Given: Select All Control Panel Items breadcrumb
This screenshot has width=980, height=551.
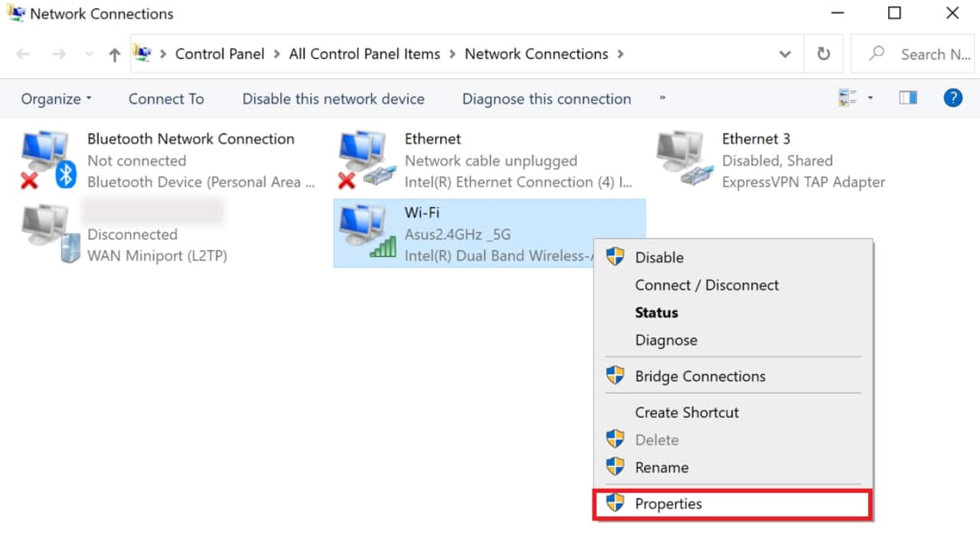Looking at the screenshot, I should 364,54.
